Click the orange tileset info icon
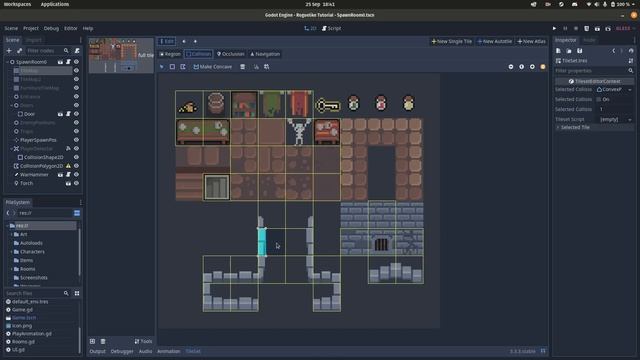640x360 pixels. coord(543,67)
